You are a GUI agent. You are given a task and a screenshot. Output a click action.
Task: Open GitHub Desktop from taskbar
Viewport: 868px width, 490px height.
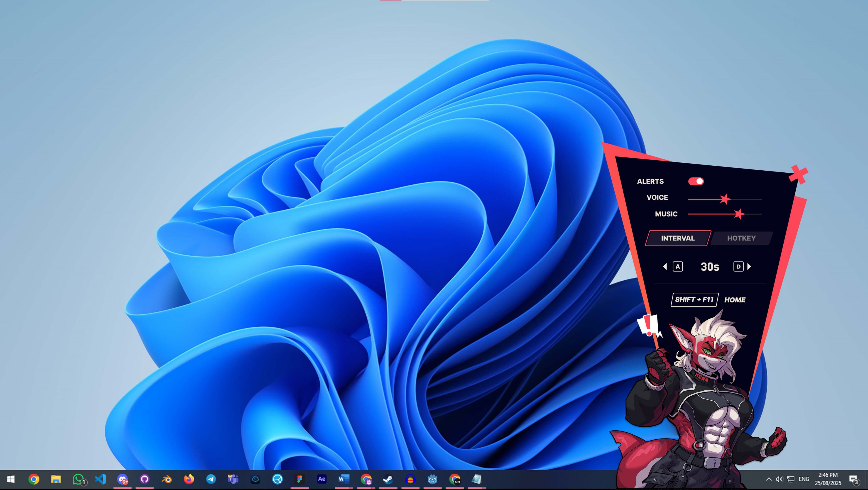[145, 479]
